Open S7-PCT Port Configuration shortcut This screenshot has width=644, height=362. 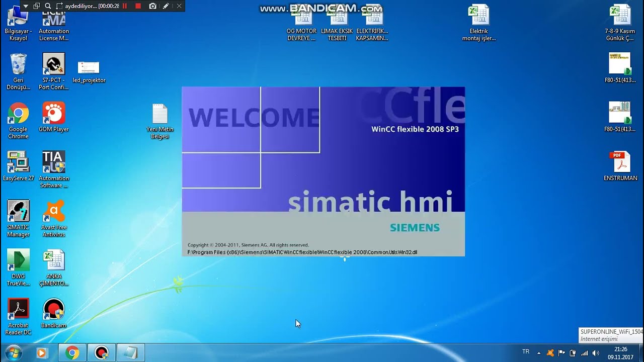[x=54, y=71]
